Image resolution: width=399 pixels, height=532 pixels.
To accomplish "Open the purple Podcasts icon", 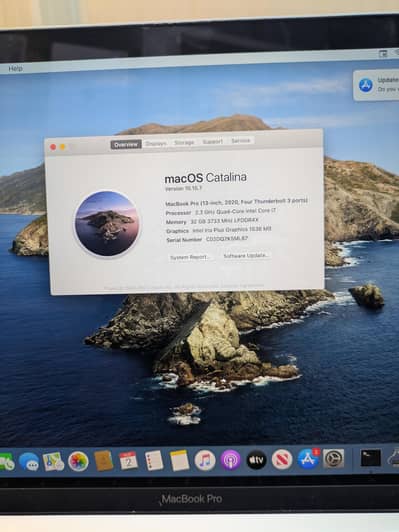I will tap(230, 460).
